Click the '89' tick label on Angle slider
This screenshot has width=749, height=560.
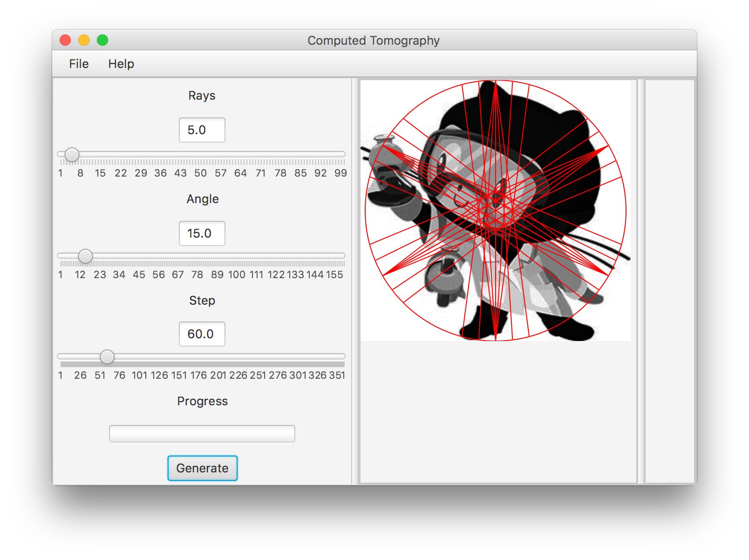tap(217, 275)
